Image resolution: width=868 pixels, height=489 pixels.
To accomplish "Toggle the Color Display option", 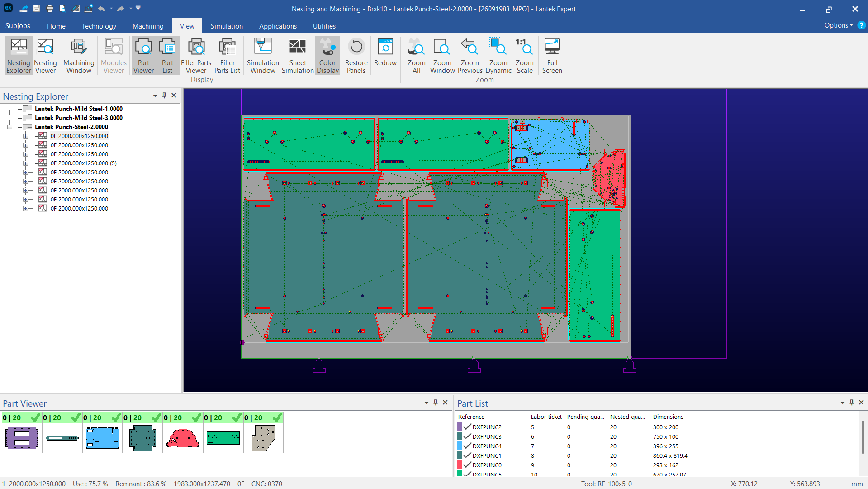I will click(x=327, y=55).
